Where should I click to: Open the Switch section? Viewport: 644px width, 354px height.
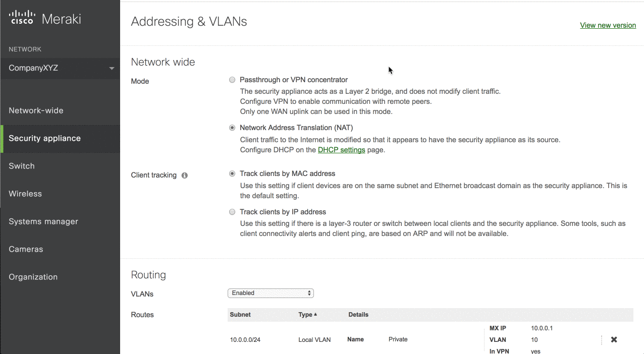click(21, 165)
